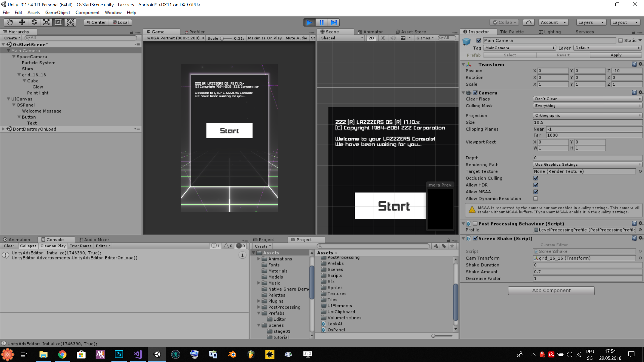Click the Add Component button
Screen dimensions: 644x362
pyautogui.click(x=551, y=290)
